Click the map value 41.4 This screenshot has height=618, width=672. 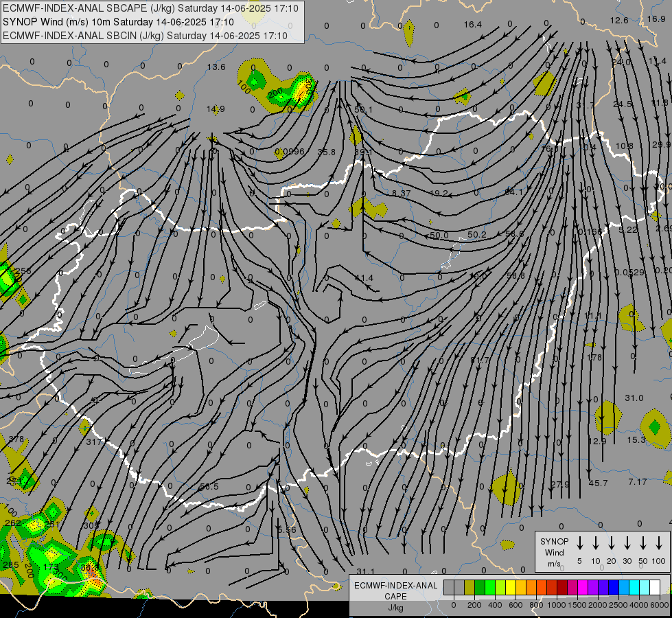click(x=364, y=278)
